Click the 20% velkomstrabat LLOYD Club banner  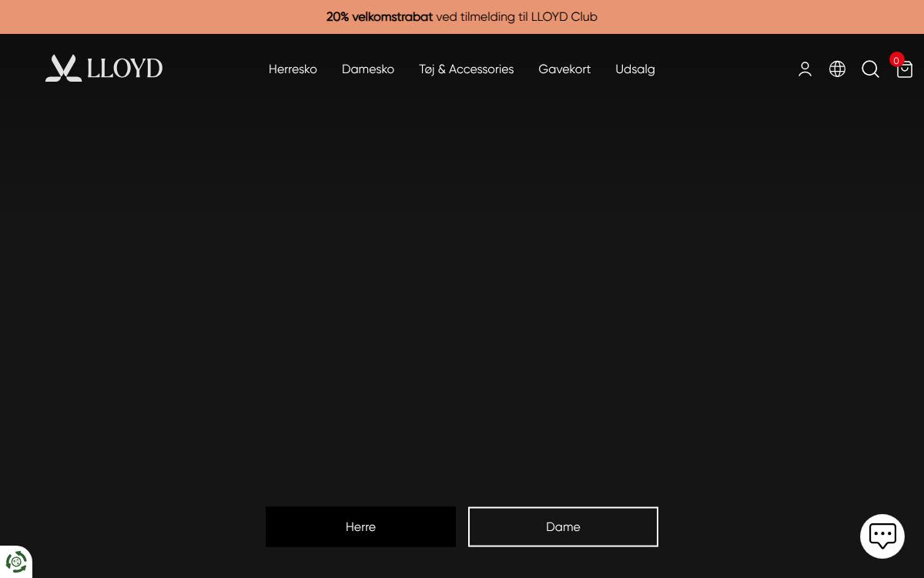click(462, 17)
